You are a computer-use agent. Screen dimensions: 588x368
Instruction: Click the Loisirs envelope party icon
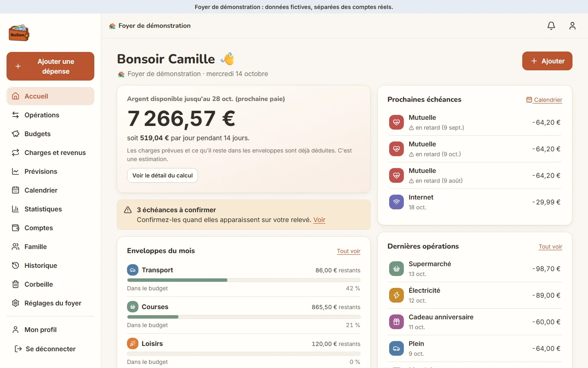tap(133, 343)
